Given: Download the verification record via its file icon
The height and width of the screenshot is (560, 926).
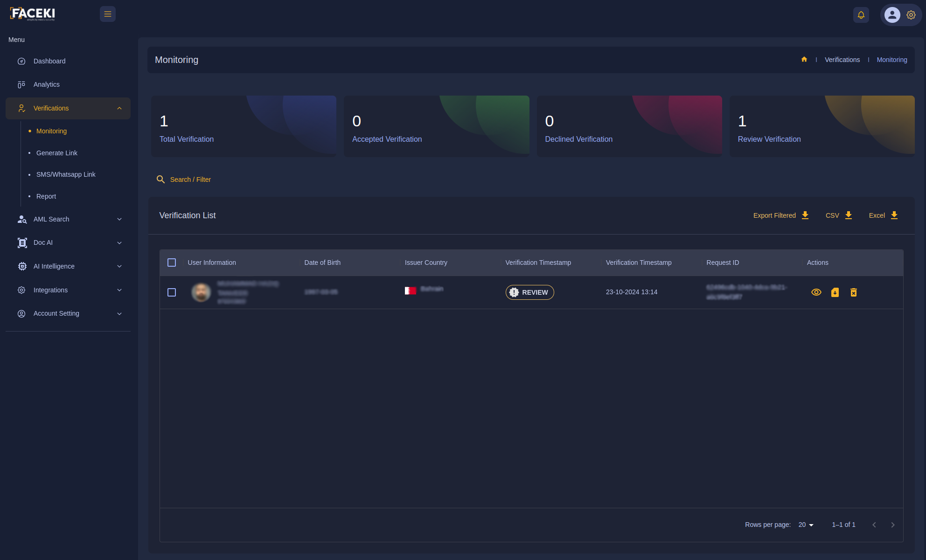Looking at the screenshot, I should (x=835, y=292).
